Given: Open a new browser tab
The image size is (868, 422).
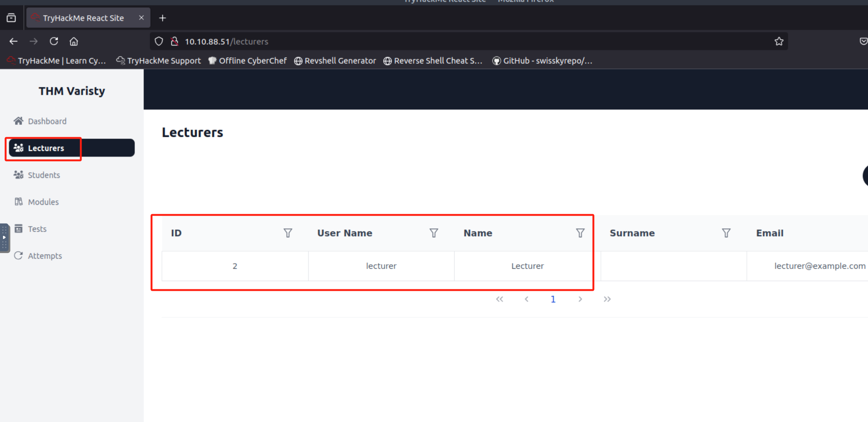Looking at the screenshot, I should click(162, 18).
